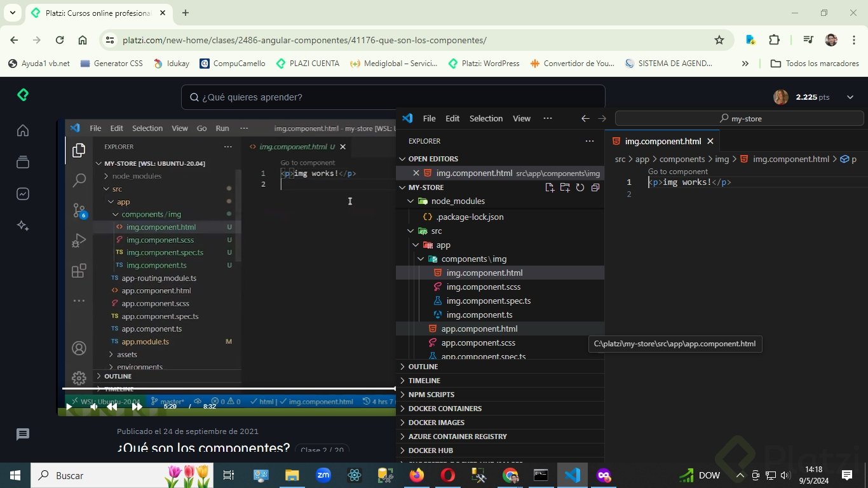Play the Platzi video
The width and height of the screenshot is (868, 488).
(x=69, y=407)
